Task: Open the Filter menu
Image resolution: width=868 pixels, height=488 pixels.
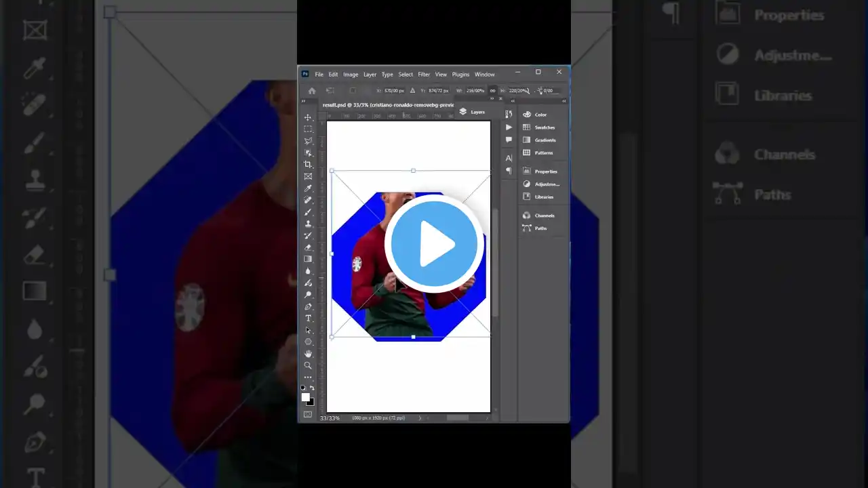Action: pos(424,75)
